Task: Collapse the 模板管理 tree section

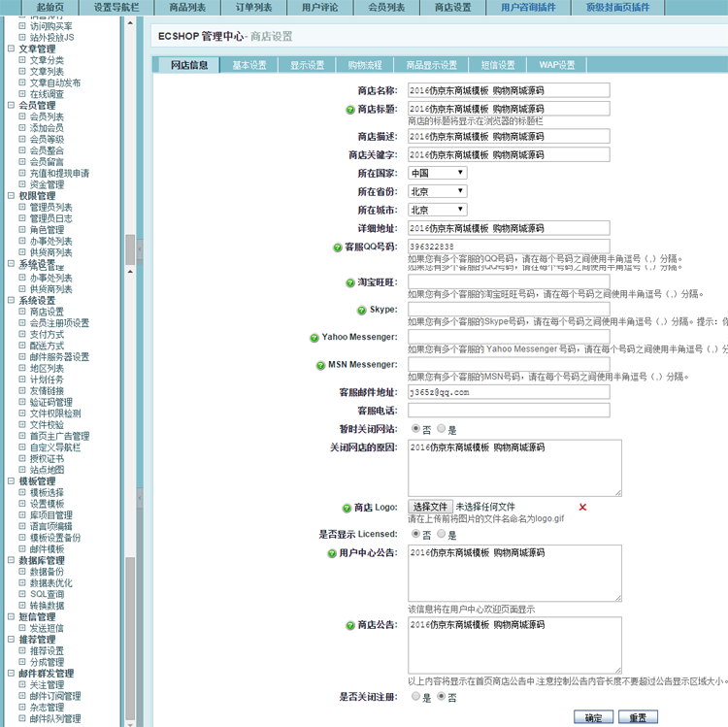Action: [x=11, y=481]
